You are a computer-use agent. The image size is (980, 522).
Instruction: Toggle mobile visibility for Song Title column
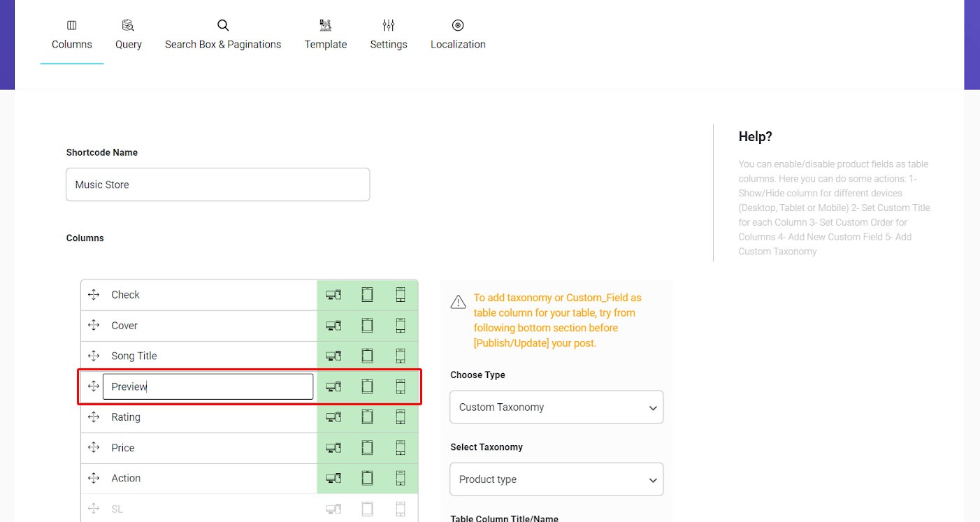tap(401, 356)
